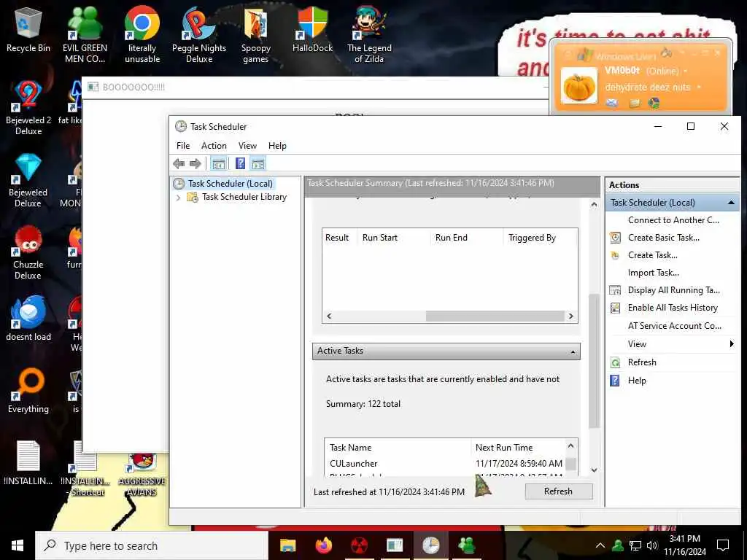Click the Active Tasks list scroll up arrow
The width and height of the screenshot is (747, 560).
570,446
